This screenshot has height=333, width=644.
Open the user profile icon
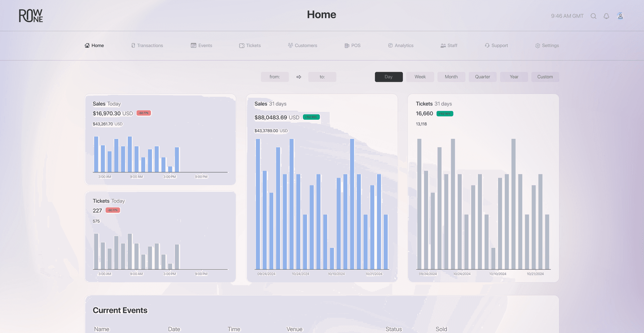pos(620,16)
